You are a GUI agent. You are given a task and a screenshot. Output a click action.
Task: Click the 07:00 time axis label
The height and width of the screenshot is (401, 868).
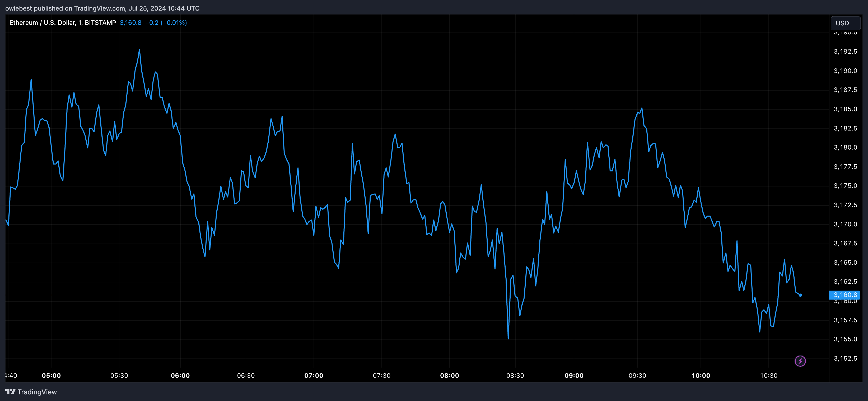click(314, 375)
